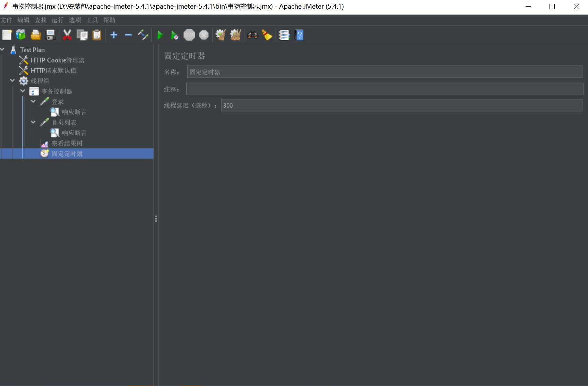Screen dimensions: 588x386
Task: Start test with no pauses icon
Action: click(x=174, y=35)
